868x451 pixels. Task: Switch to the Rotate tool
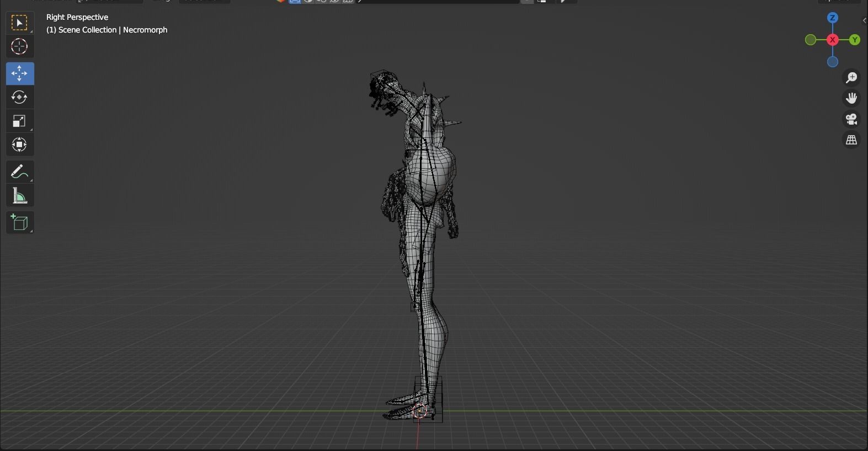tap(19, 98)
